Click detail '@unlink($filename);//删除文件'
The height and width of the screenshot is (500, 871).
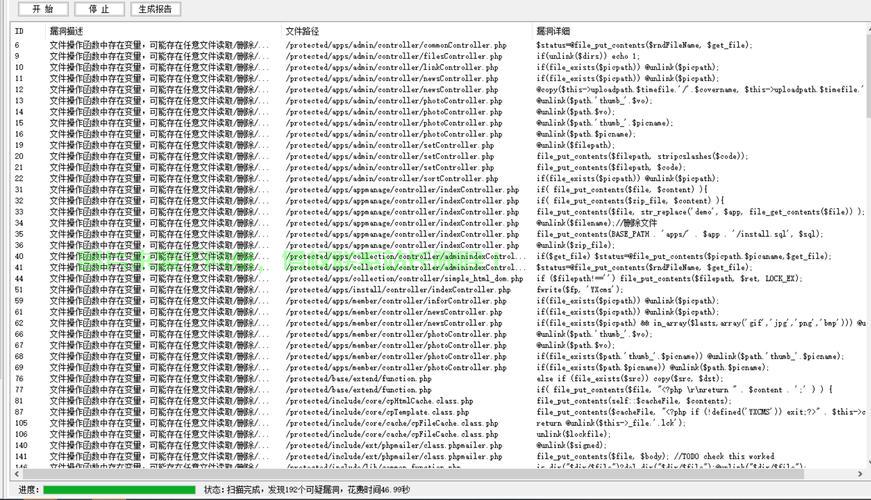pyautogui.click(x=596, y=223)
